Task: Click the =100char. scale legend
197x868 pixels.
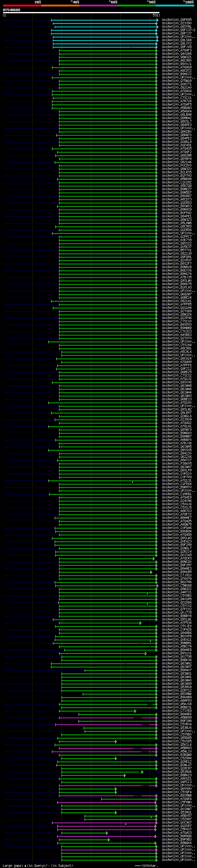Action: (147, 865)
